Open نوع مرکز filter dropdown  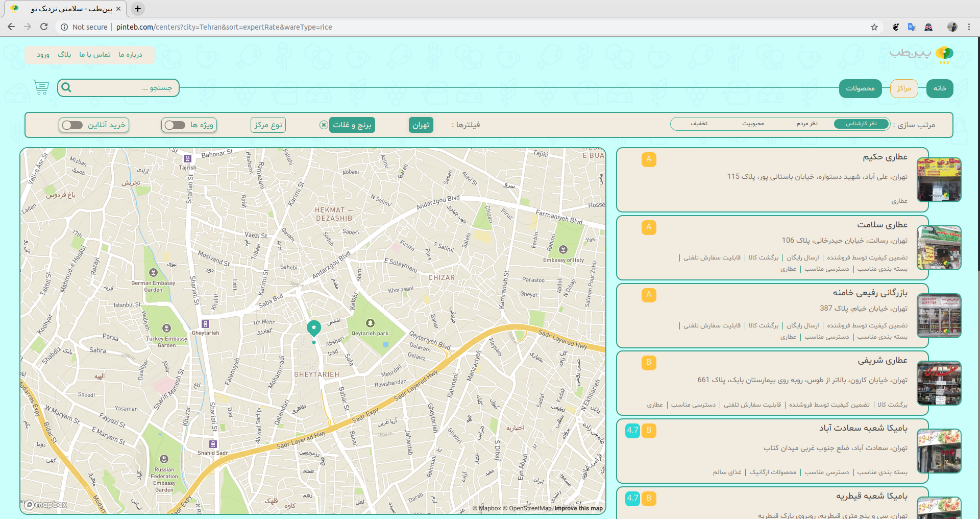coord(268,125)
